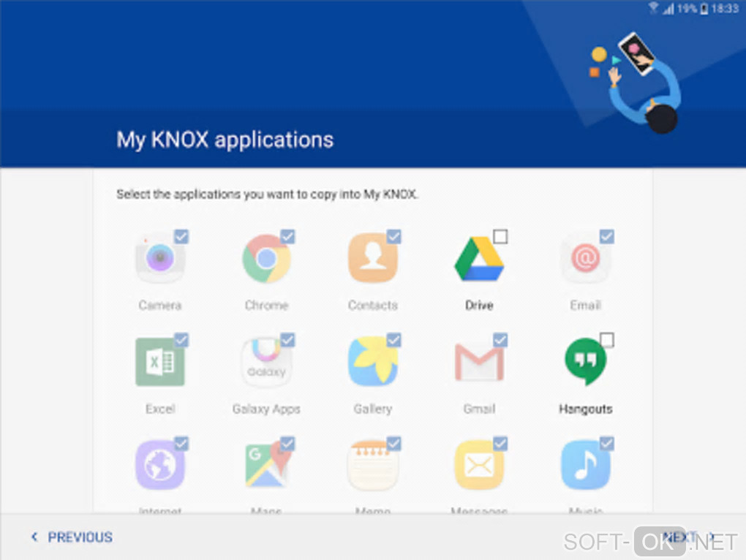This screenshot has height=560, width=746.
Task: Uncheck the Email app checkbox
Action: pyautogui.click(x=606, y=236)
